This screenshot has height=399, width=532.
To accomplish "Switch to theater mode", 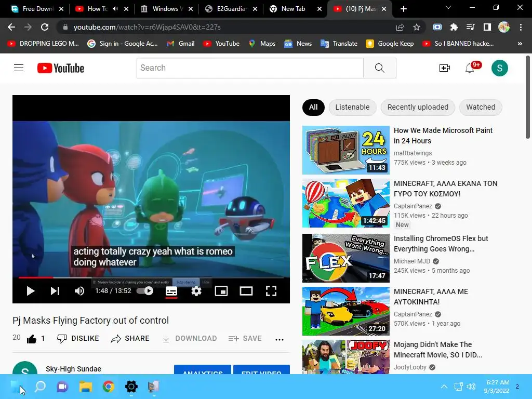I will 246,291.
